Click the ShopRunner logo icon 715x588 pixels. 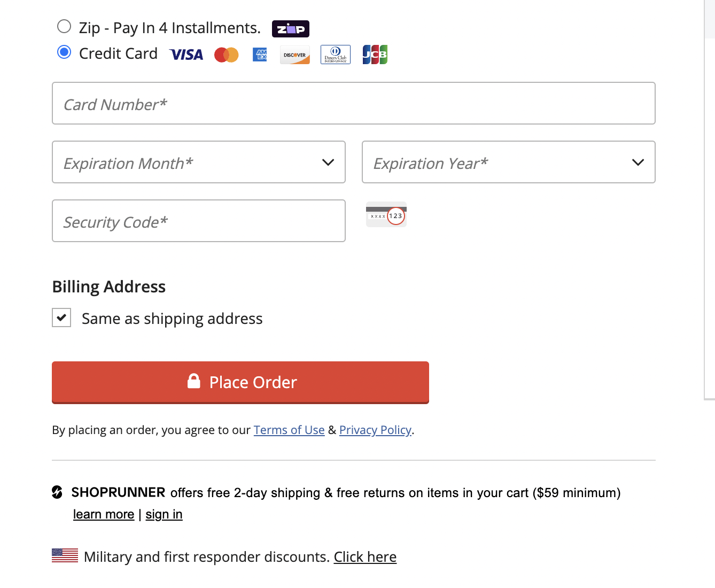click(57, 492)
